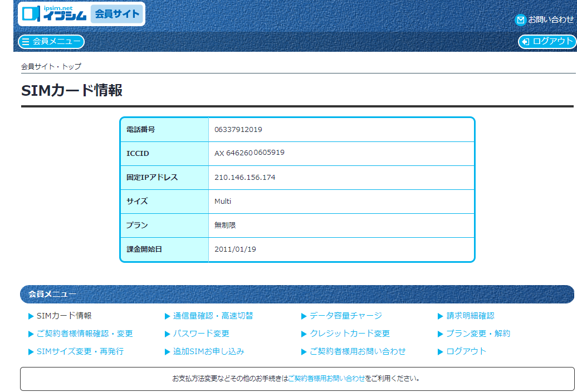Click ご契約者様用お問い合わせ link in bottom notice

tap(326, 379)
